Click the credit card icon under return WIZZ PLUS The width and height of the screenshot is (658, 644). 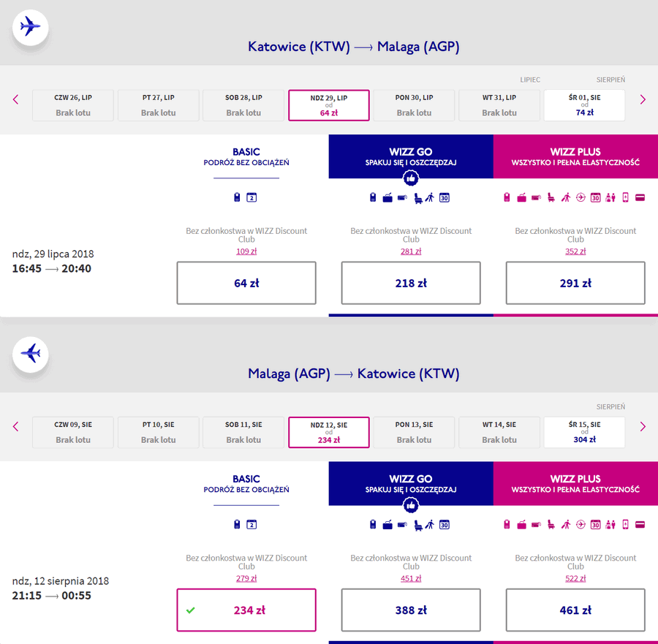tap(640, 524)
